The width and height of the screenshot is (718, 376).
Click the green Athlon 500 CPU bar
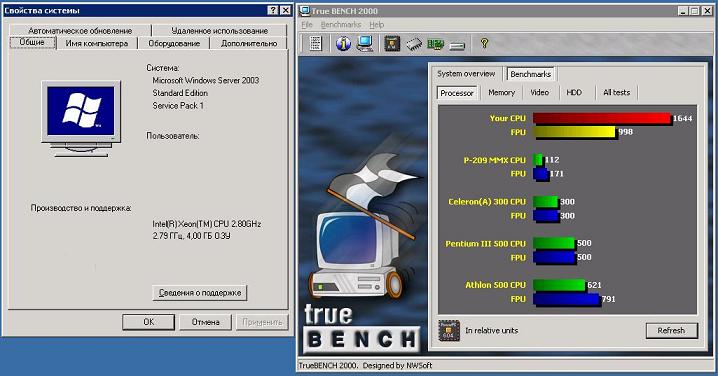point(560,285)
